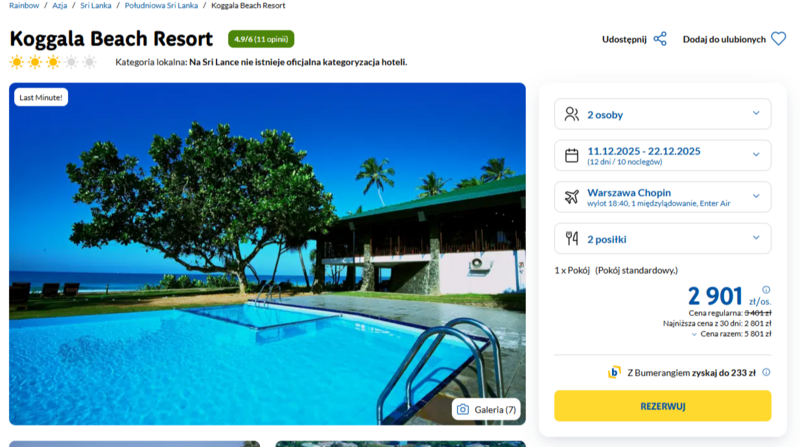Add hotel to favorites with heart icon
The image size is (800, 447).
tap(778, 39)
